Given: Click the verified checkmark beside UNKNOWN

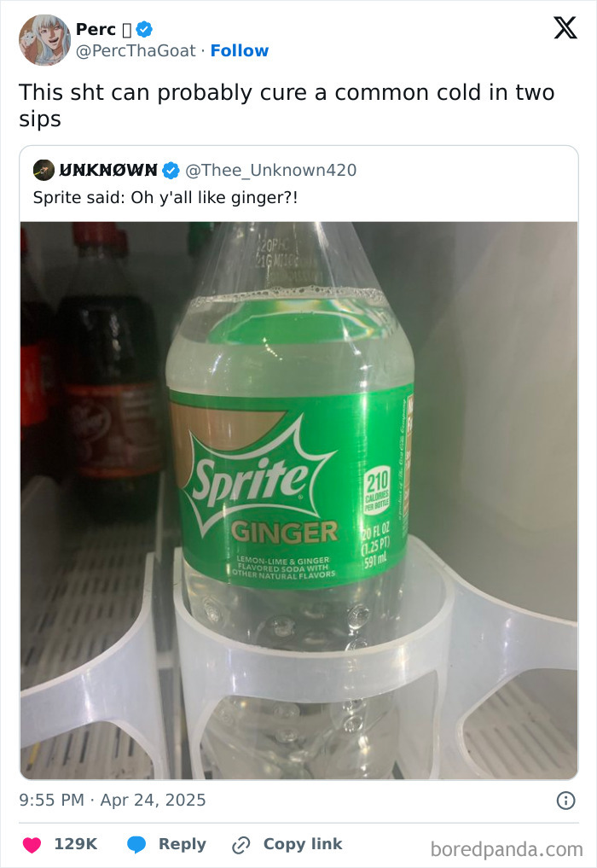Looking at the screenshot, I should point(171,170).
